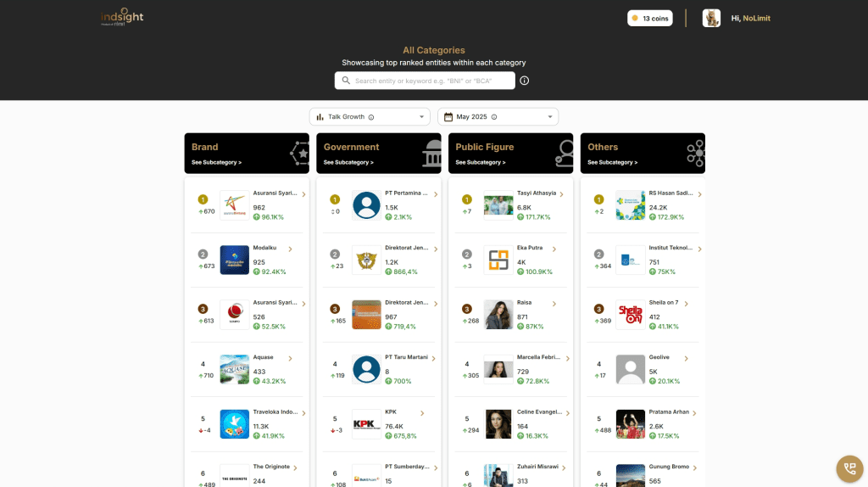Click the Others category network icon
This screenshot has width=868, height=487.
695,154
